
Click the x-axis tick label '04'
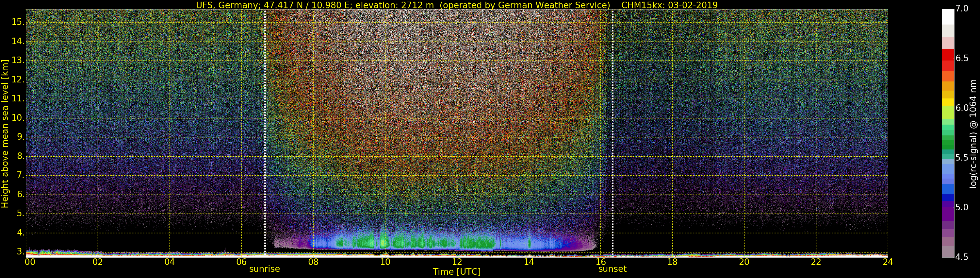pyautogui.click(x=170, y=262)
